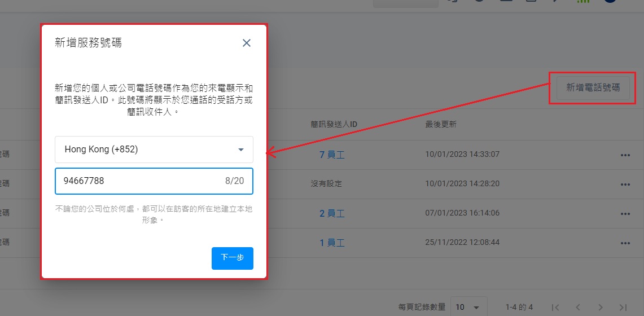
Task: Select the 10/01/2023 14:33:07 timestamp
Action: 462,154
